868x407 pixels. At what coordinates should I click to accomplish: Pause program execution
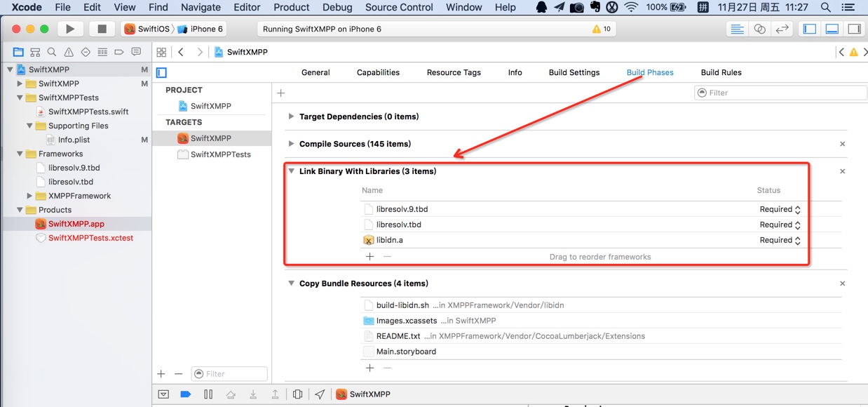point(208,394)
